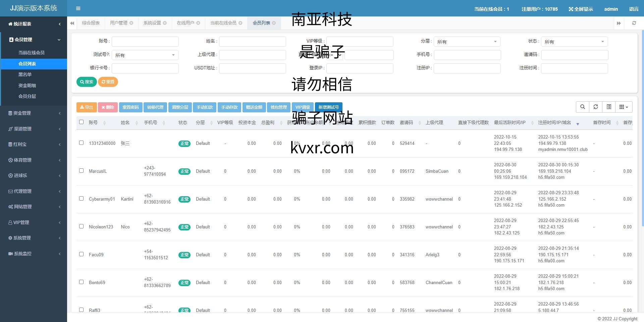This screenshot has height=322, width=644.
Task: Tick the checkbox for account 13312340000
Action: 81,143
